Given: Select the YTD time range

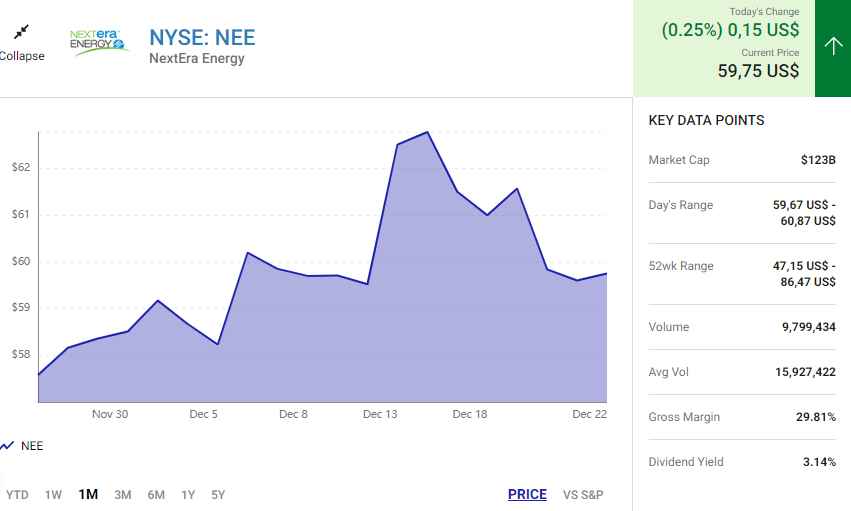Looking at the screenshot, I should (17, 494).
